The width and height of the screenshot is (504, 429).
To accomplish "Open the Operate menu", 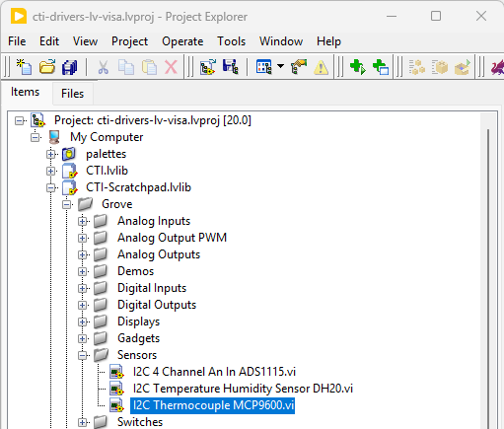I will pos(182,41).
